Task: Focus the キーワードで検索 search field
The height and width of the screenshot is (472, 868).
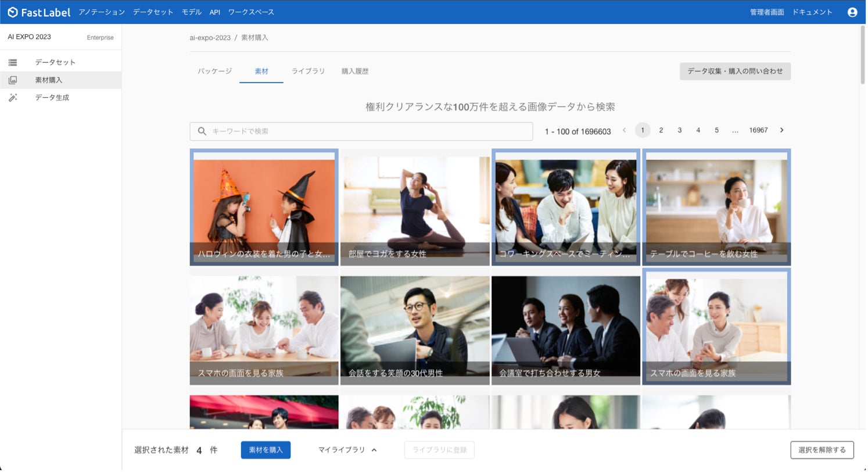Action: (361, 131)
